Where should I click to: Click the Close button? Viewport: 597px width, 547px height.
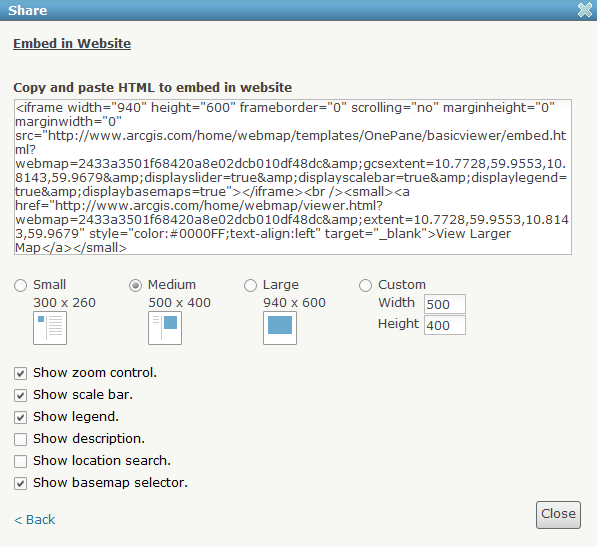click(558, 515)
